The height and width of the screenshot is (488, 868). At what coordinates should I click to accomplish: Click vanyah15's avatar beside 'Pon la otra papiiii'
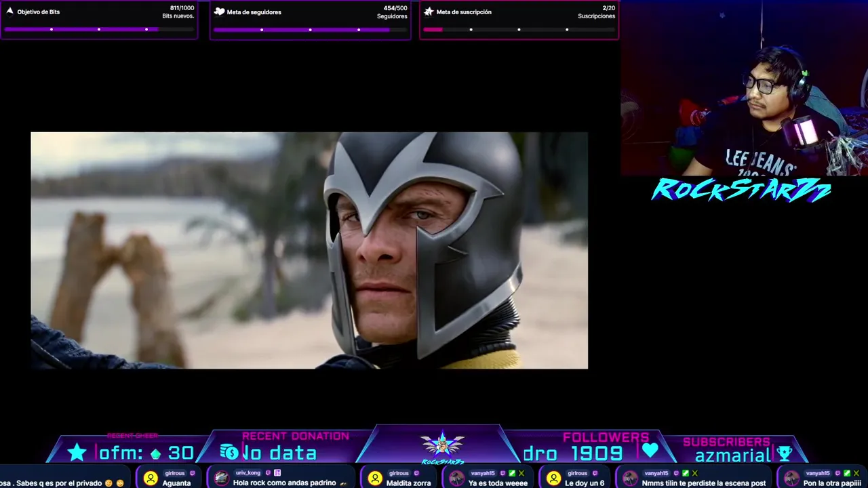791,479
